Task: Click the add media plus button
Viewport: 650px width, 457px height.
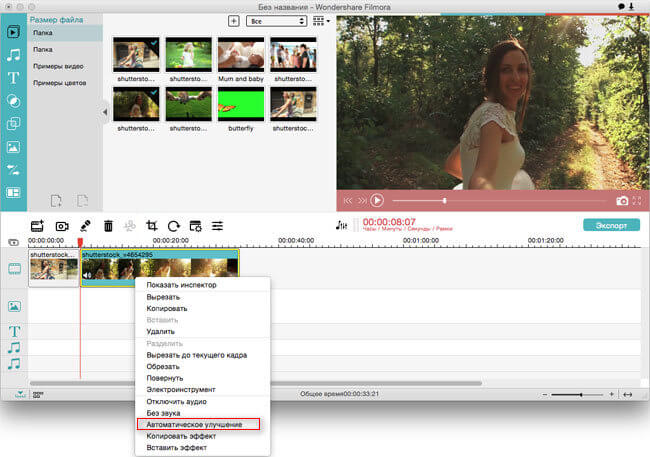Action: point(234,21)
